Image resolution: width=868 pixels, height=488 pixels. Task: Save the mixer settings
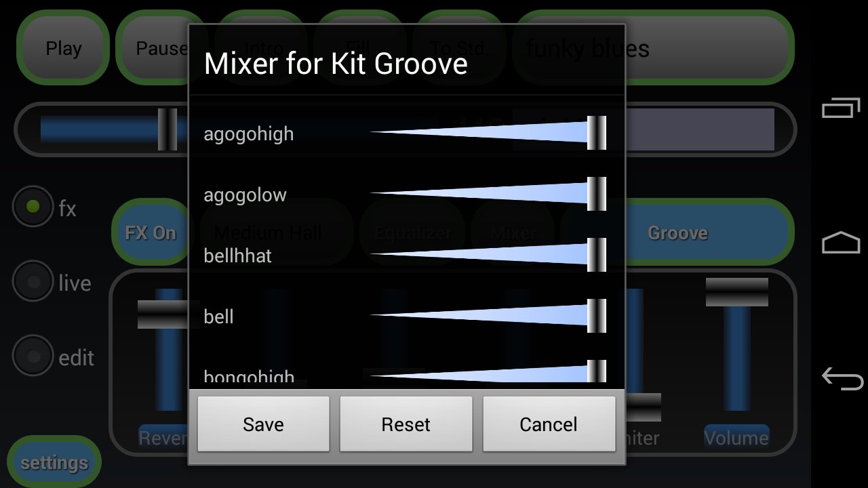tap(263, 424)
